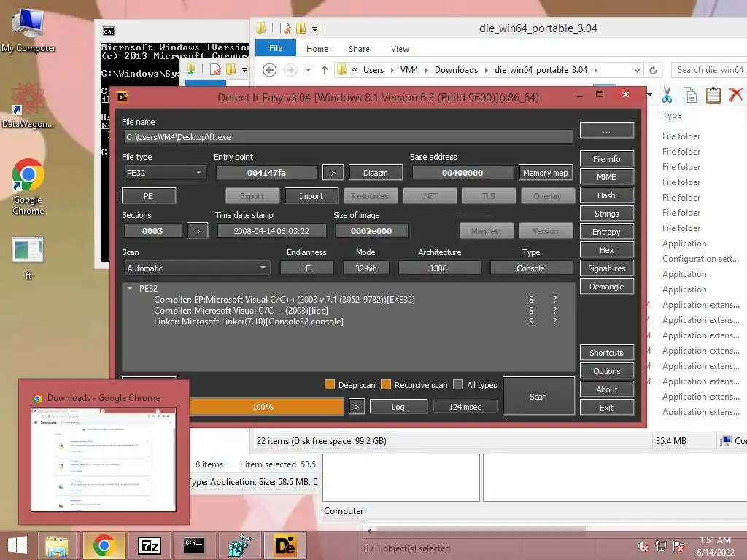Click the Strings button
Viewport: 747px width, 560px height.
click(x=606, y=214)
